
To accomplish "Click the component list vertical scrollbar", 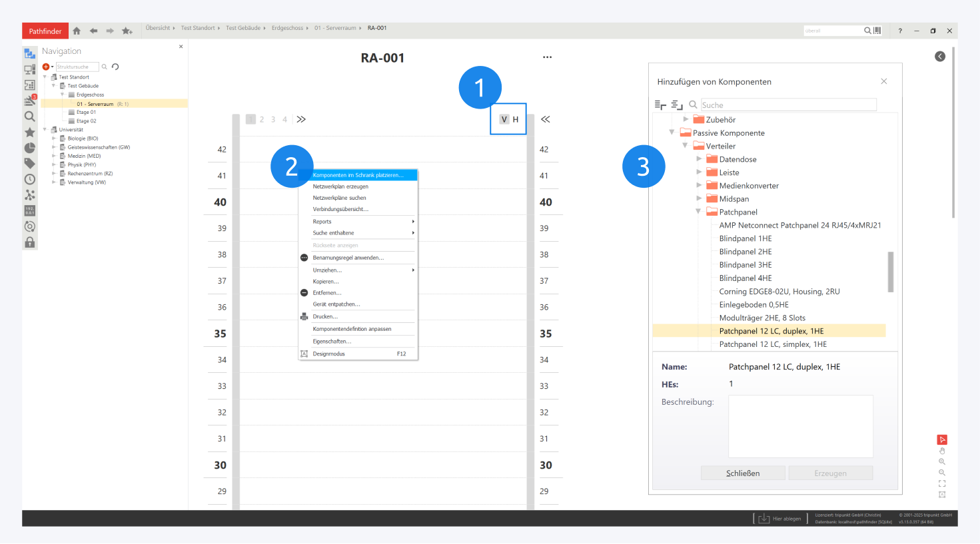I will [x=891, y=272].
